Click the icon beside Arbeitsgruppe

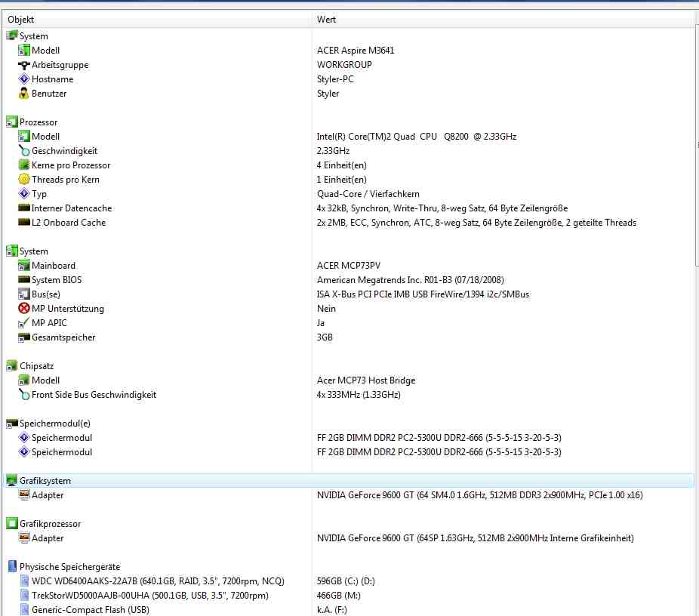pyautogui.click(x=24, y=65)
